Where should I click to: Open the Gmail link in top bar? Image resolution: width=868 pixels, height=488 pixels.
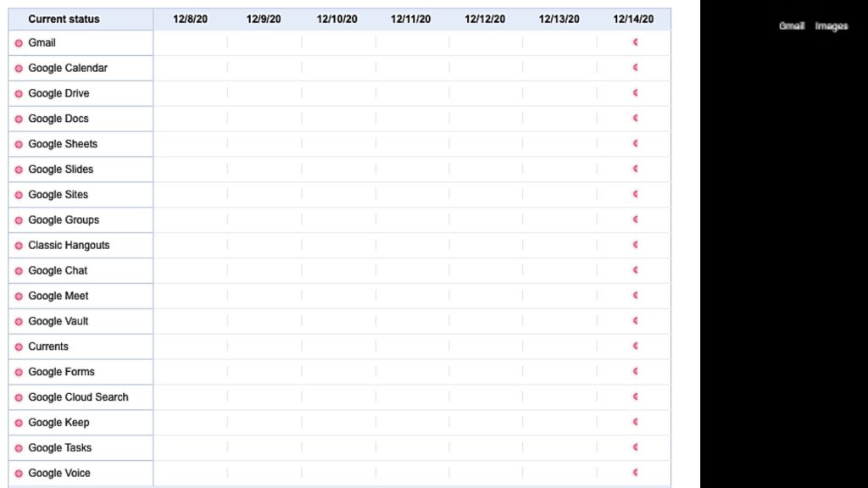click(791, 26)
